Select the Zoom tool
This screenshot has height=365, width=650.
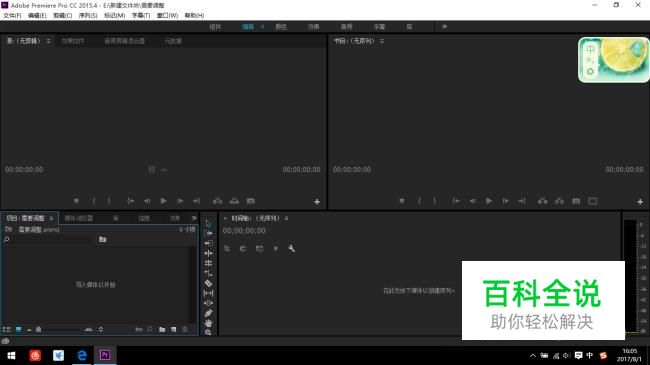tap(208, 332)
